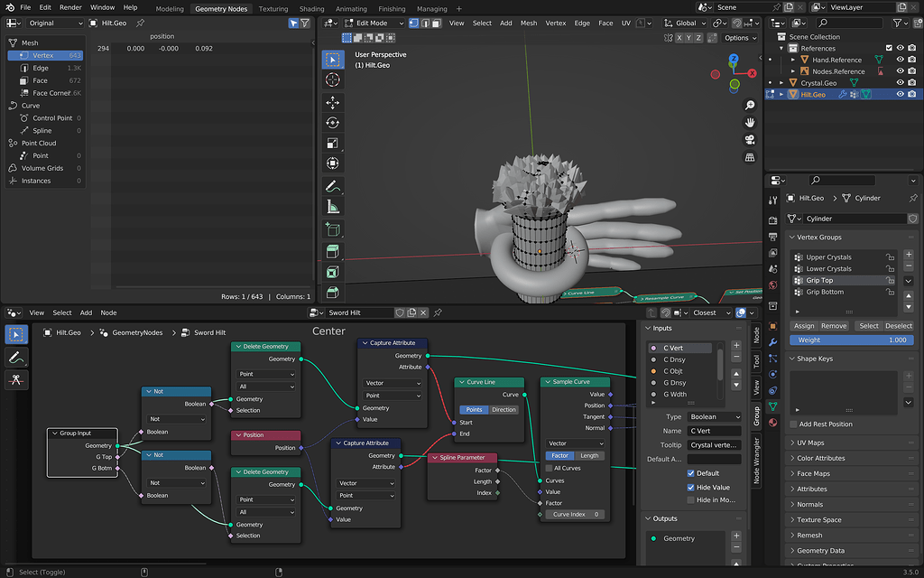Screen dimensions: 924x578
Task: Open the Mesh menu in viewport header
Action: click(x=529, y=23)
